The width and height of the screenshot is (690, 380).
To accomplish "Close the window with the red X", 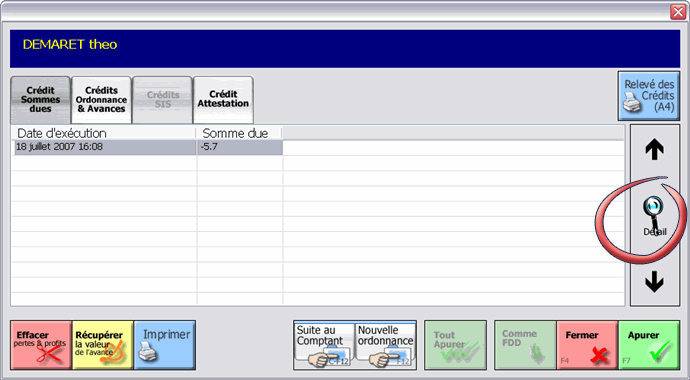I will coord(678,12).
